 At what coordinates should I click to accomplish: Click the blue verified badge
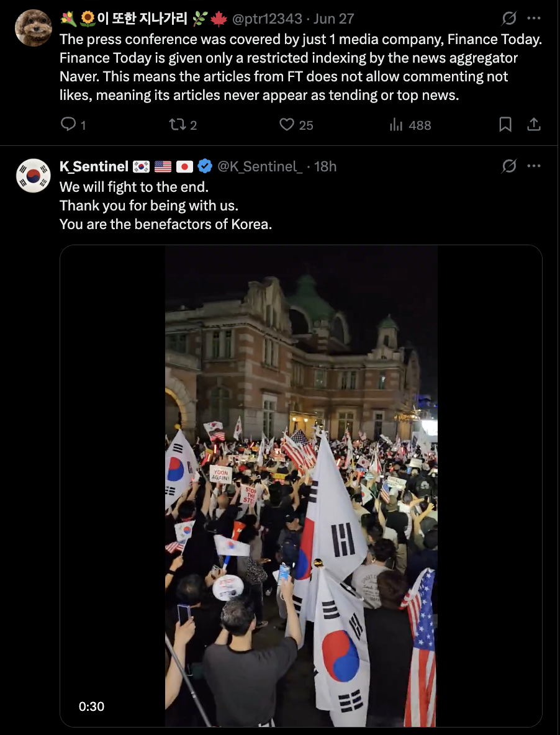tap(205, 166)
